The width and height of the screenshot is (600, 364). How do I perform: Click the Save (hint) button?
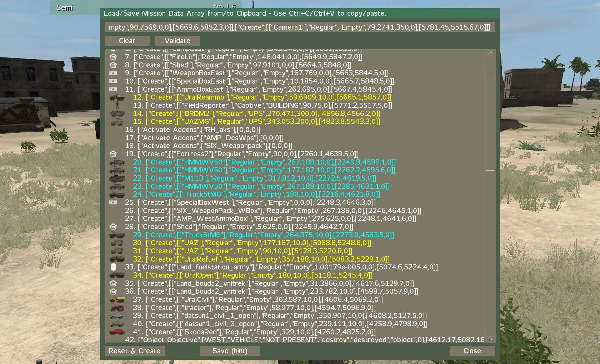(230, 351)
